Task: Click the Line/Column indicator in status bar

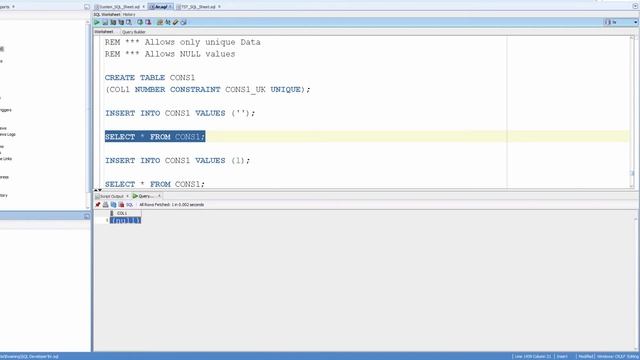Action: tap(532, 357)
